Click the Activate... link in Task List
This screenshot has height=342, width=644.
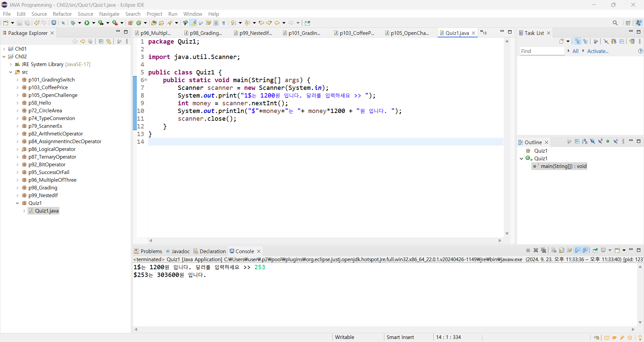(x=598, y=51)
